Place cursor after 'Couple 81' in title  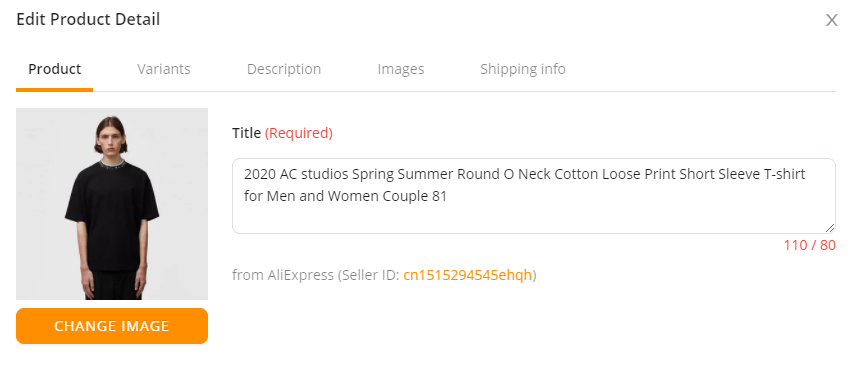pos(448,196)
